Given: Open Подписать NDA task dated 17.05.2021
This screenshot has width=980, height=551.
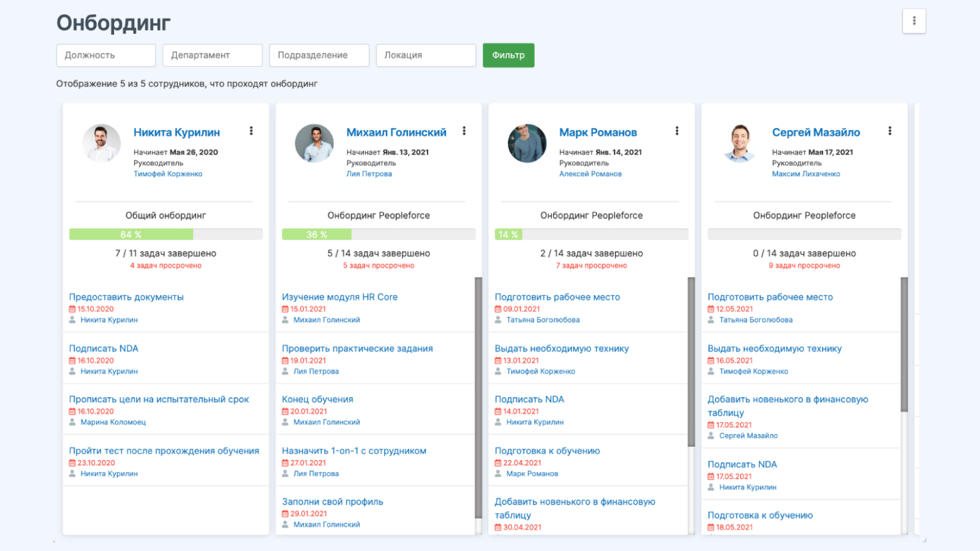Looking at the screenshot, I should [x=742, y=464].
